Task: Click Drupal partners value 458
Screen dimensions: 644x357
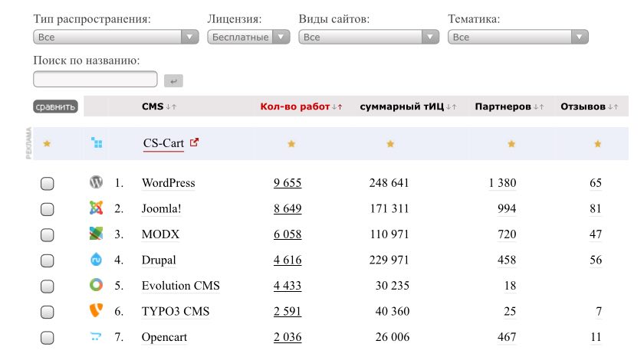Action: click(x=507, y=260)
